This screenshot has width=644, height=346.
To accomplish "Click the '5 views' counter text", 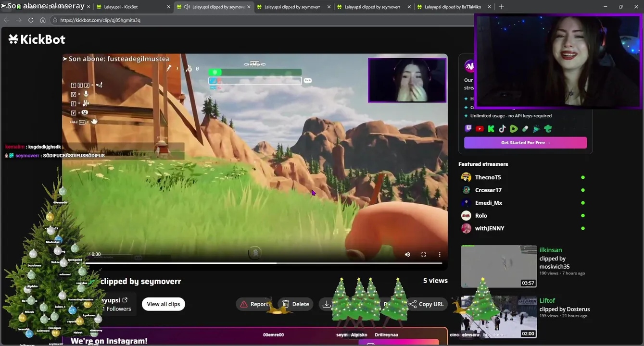I will [x=435, y=281].
